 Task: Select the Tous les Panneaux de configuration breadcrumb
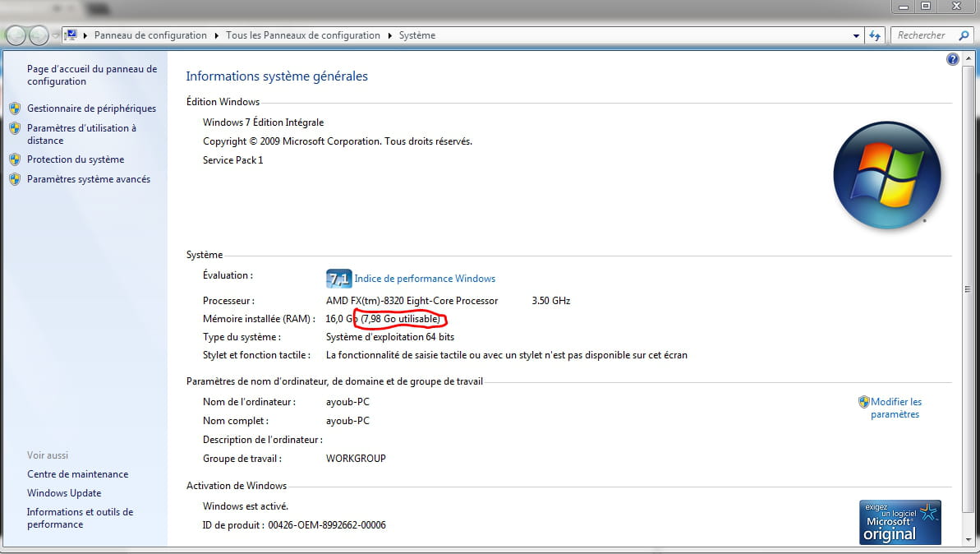point(302,35)
